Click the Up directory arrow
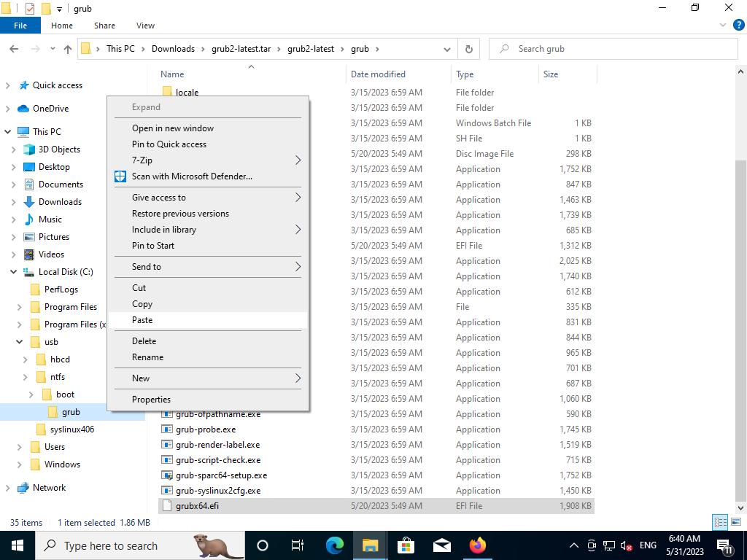 click(68, 49)
